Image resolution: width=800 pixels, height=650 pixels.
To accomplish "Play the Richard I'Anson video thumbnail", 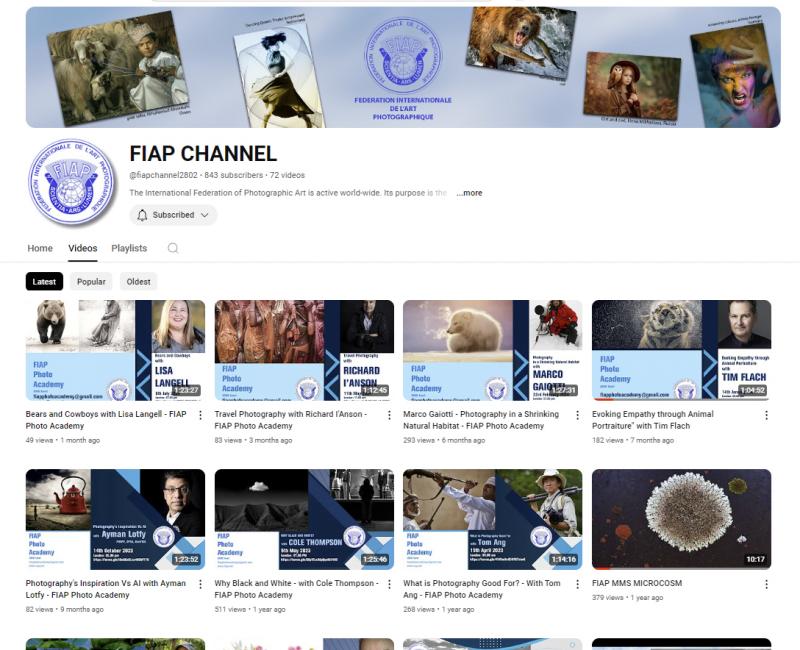I will coord(304,350).
